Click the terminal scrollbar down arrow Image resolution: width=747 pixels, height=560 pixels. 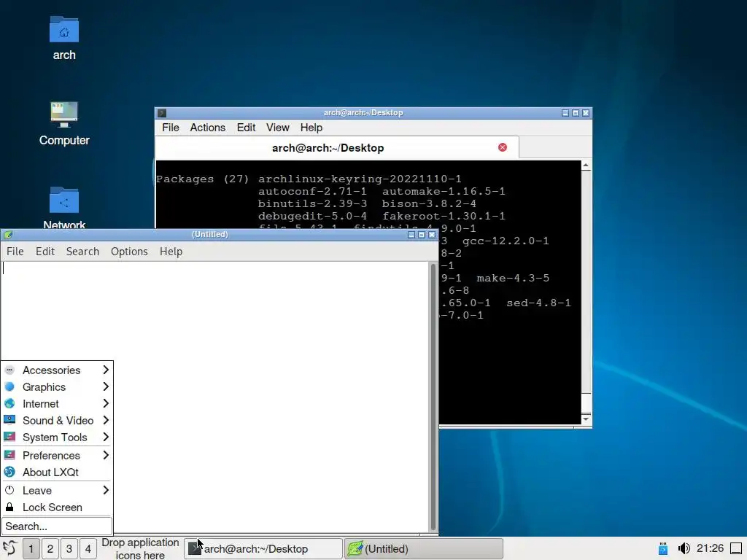(x=586, y=419)
